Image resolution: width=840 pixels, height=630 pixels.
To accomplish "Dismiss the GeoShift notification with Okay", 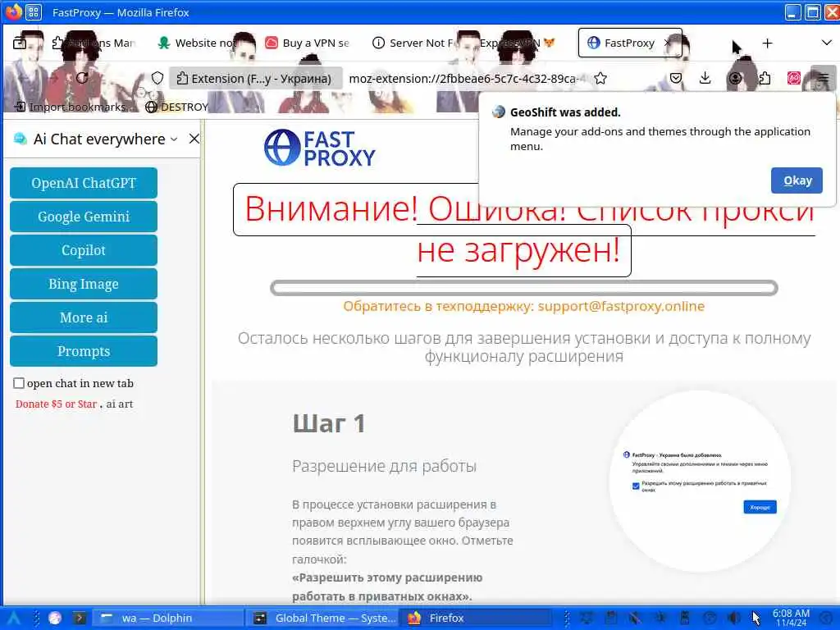I will pyautogui.click(x=797, y=180).
